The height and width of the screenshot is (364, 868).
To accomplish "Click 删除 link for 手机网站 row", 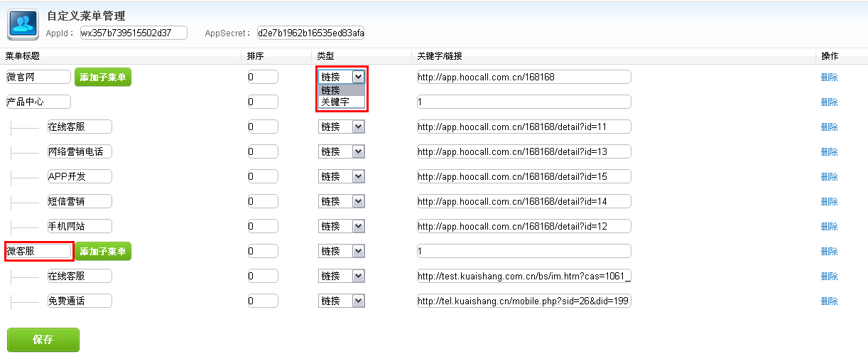I will coord(829,227).
